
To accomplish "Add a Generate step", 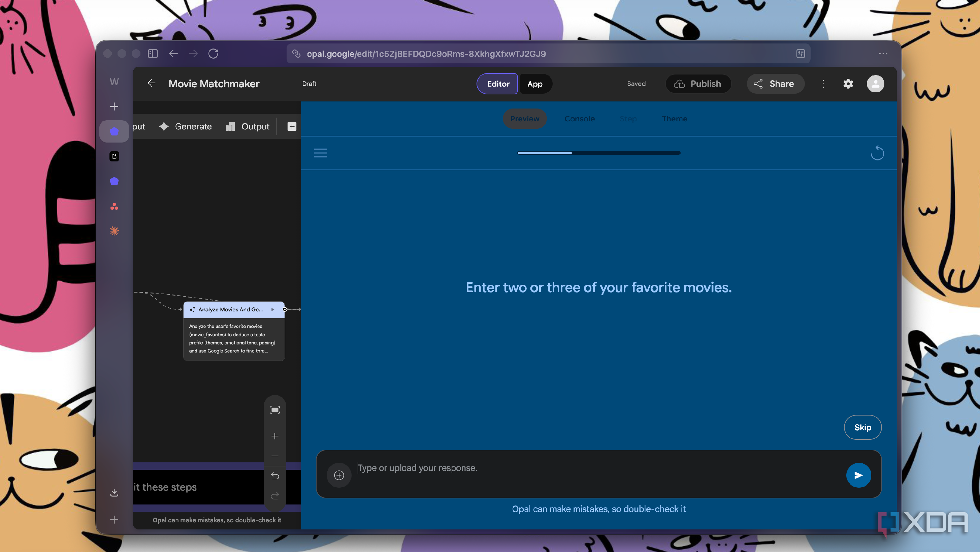I will coord(186,126).
